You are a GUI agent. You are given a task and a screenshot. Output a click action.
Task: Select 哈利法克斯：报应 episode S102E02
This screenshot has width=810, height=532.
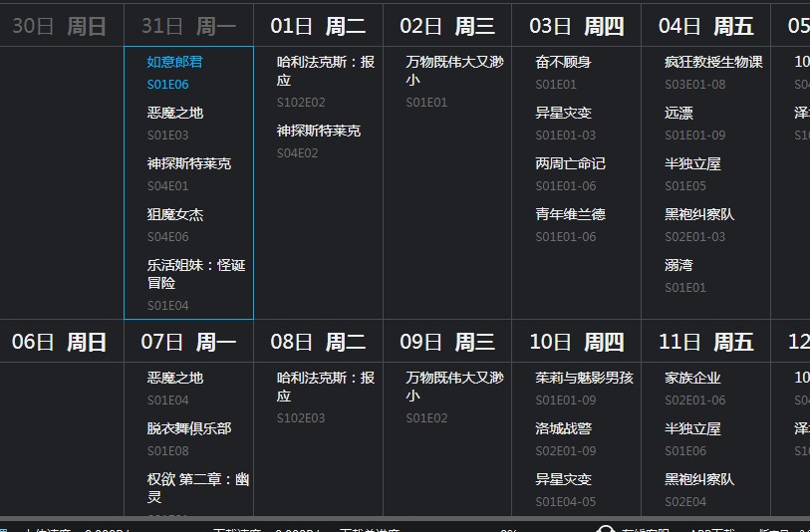(x=325, y=71)
